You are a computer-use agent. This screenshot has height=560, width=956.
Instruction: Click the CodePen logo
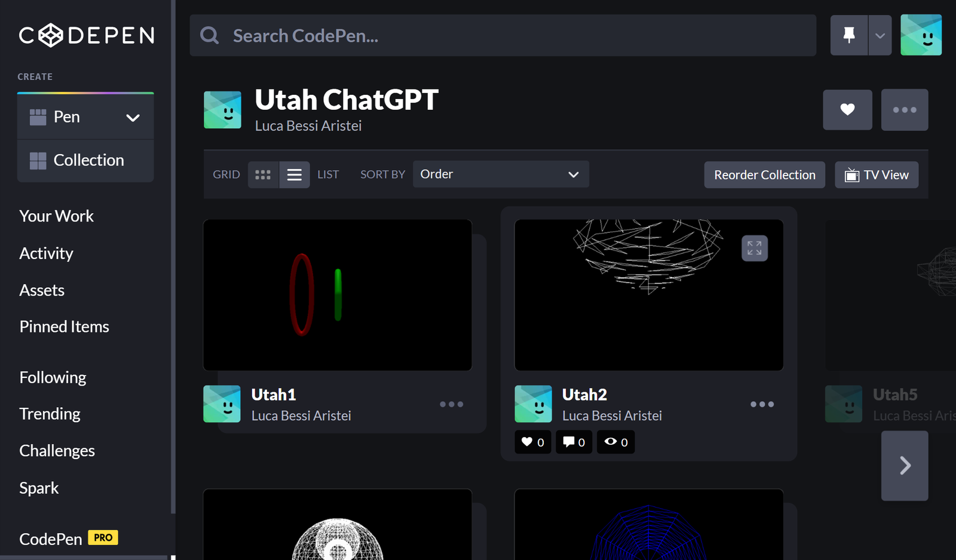(87, 35)
